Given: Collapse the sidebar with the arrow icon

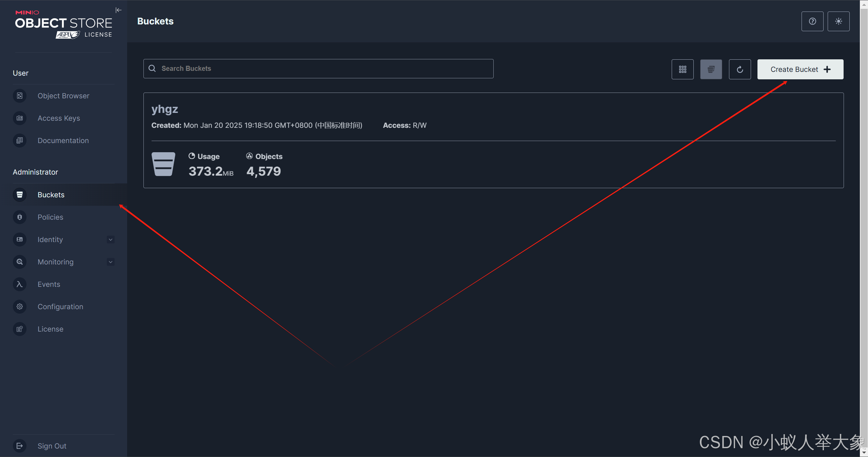Looking at the screenshot, I should click(118, 10).
